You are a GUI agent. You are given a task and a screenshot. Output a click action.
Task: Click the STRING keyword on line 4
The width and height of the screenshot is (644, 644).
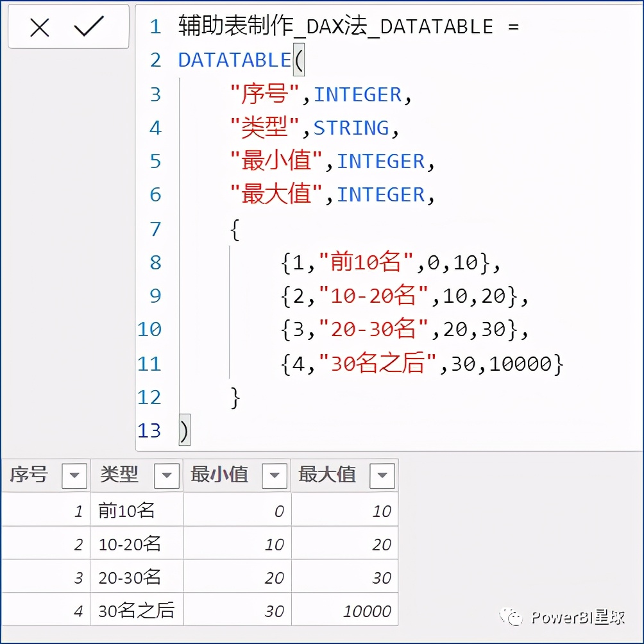(351, 128)
